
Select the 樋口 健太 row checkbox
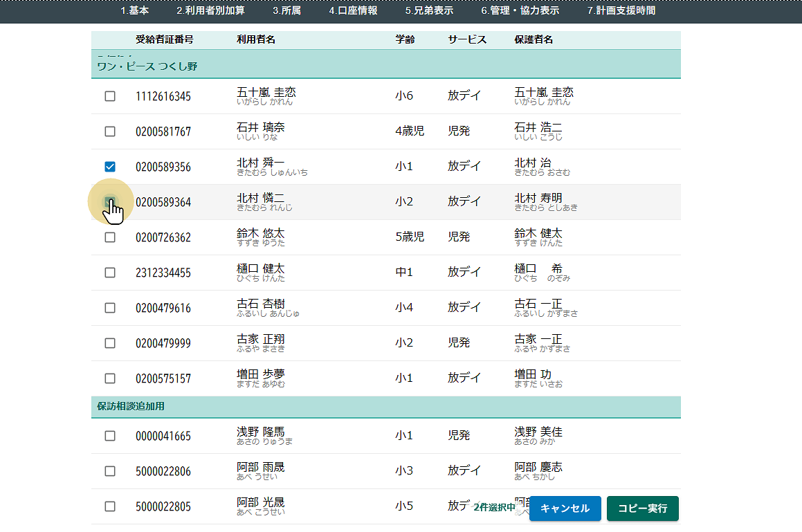pyautogui.click(x=110, y=273)
